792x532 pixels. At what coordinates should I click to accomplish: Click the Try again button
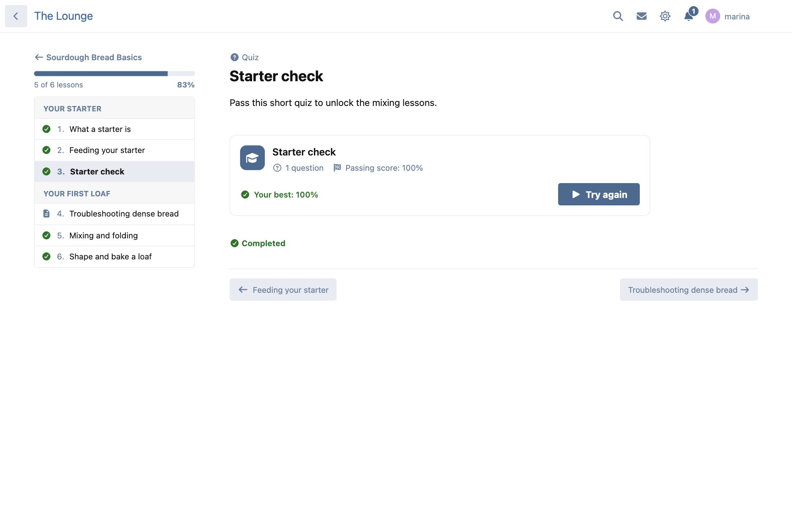point(599,194)
